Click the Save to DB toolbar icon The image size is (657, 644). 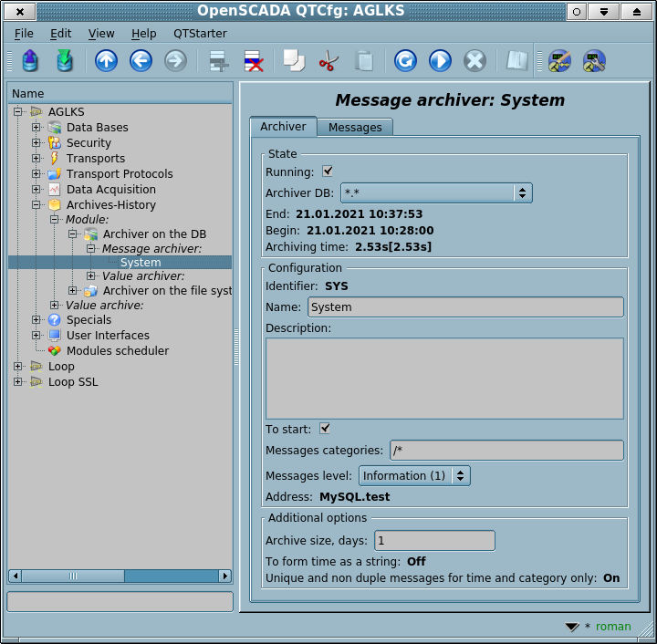(64, 61)
